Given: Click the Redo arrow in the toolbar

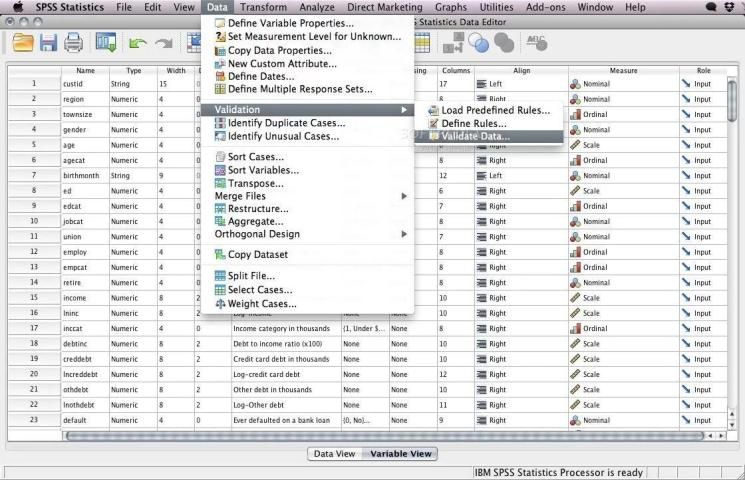Looking at the screenshot, I should (163, 43).
